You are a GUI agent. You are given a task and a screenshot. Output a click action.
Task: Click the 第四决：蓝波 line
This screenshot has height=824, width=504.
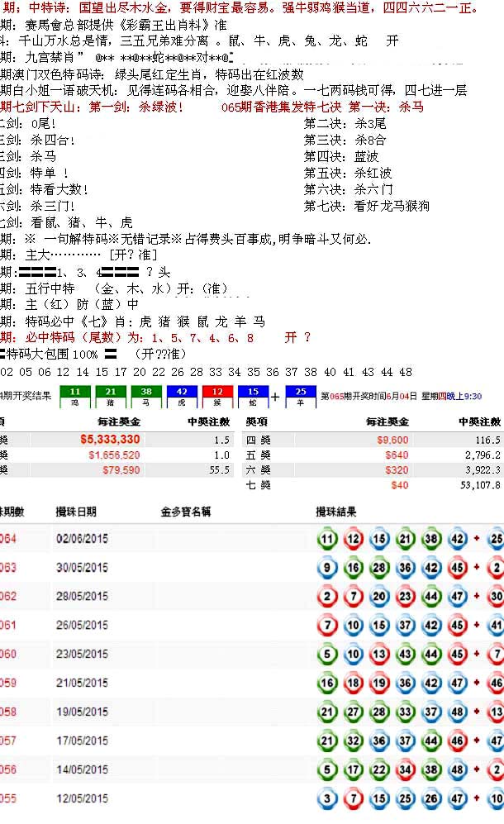(x=341, y=156)
